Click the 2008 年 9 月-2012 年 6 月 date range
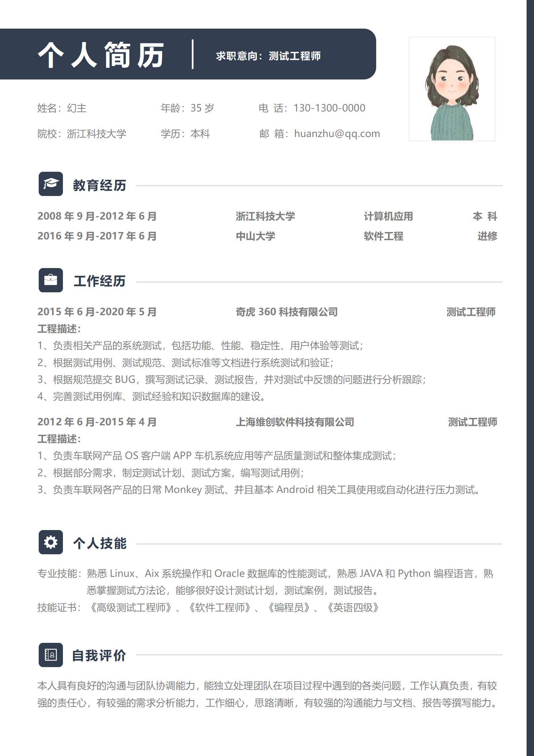 (97, 216)
